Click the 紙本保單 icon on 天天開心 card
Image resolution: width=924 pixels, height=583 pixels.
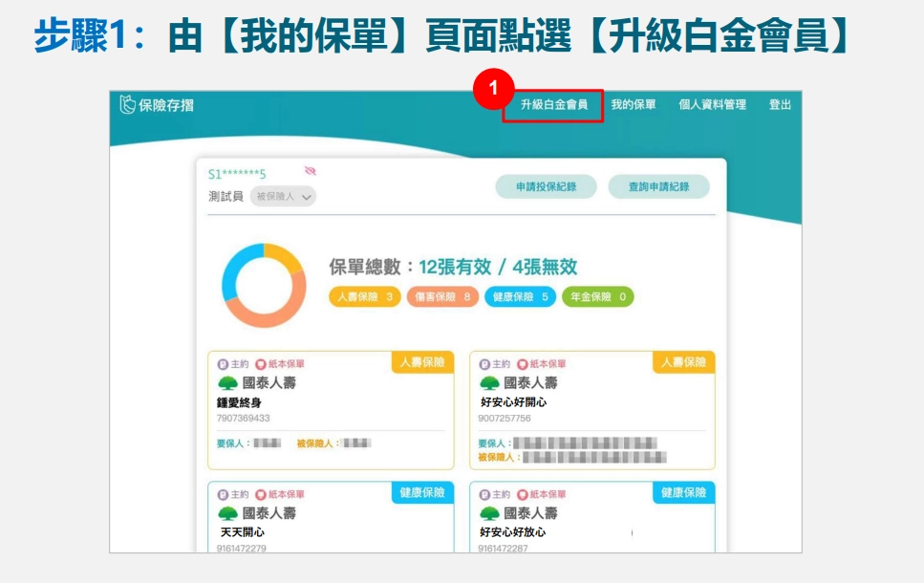coord(261,494)
